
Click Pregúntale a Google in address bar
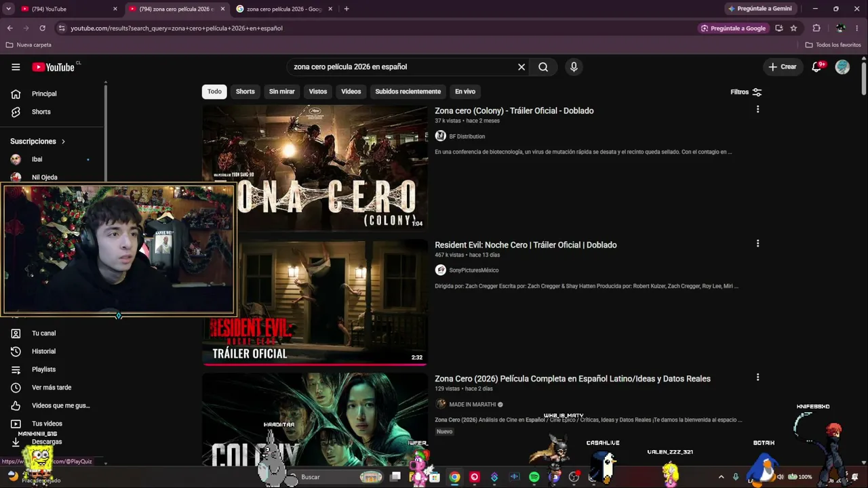pos(734,28)
